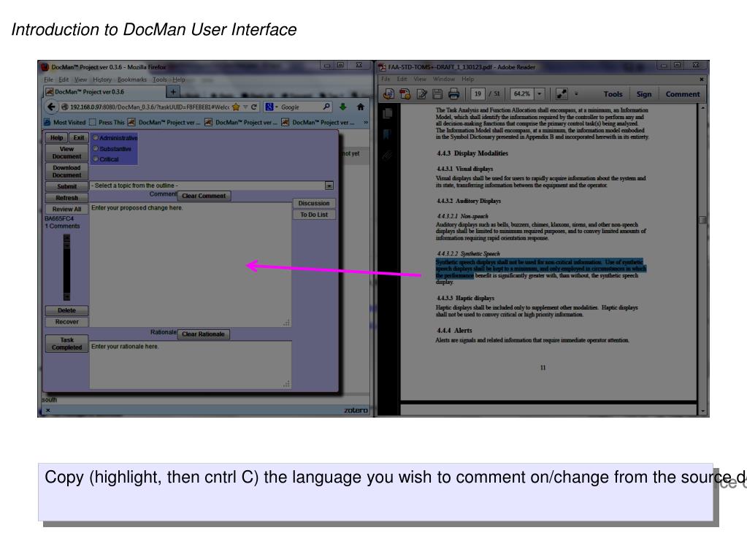
Task: Click the zotero icon in status bar
Action: click(x=356, y=410)
